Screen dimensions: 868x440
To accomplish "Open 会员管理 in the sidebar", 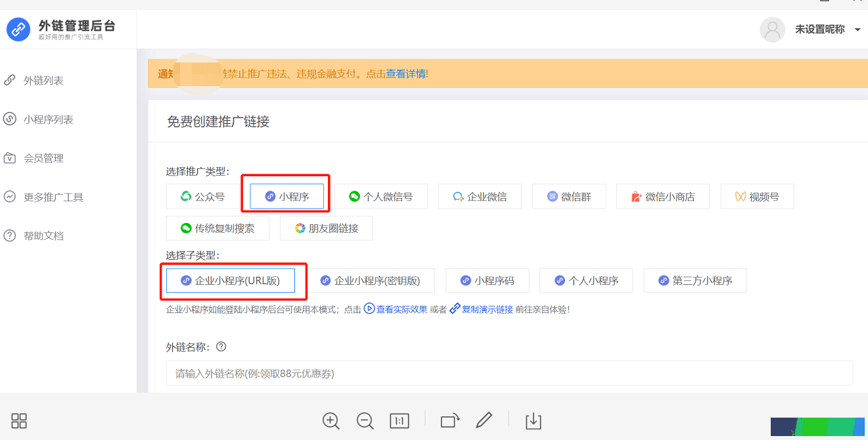I will 43,158.
